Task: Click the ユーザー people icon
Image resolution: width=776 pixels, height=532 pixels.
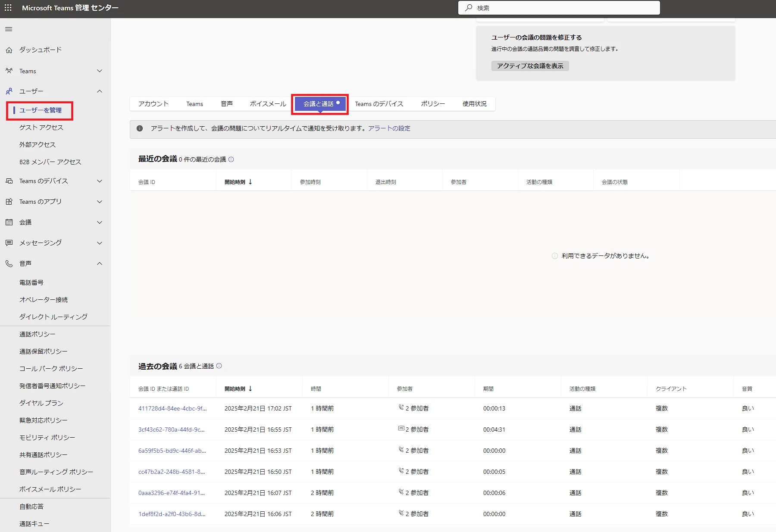Action: click(9, 91)
